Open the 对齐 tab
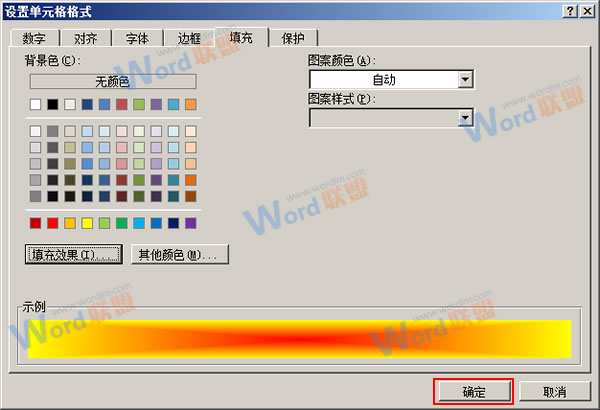The image size is (600, 410). click(x=85, y=39)
